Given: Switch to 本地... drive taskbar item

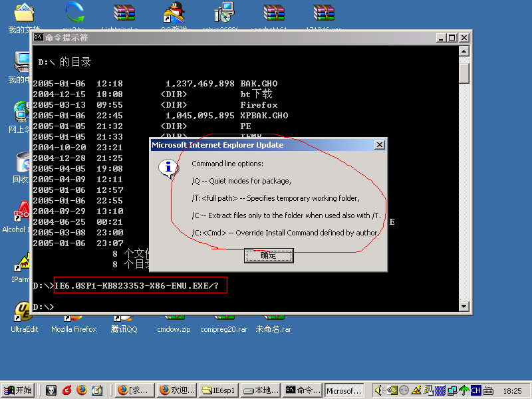Looking at the screenshot, I should tap(261, 390).
